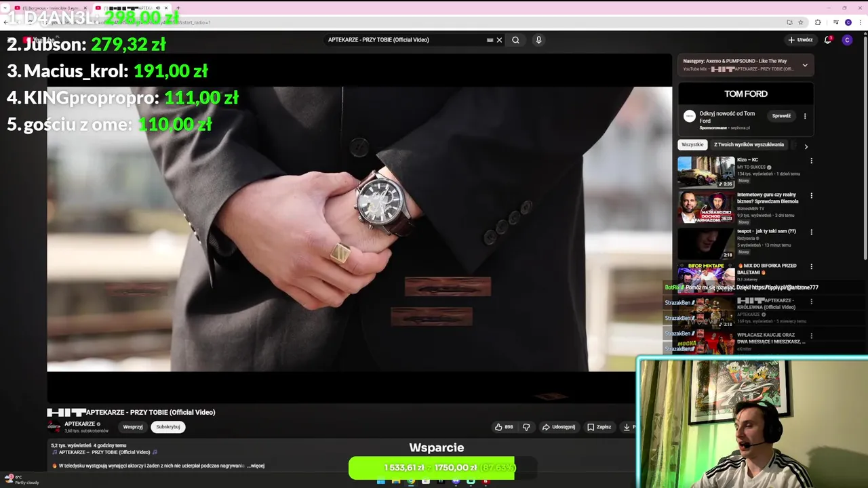Like the video with thumbs up 898
This screenshot has width=868, height=488.
coord(504,427)
